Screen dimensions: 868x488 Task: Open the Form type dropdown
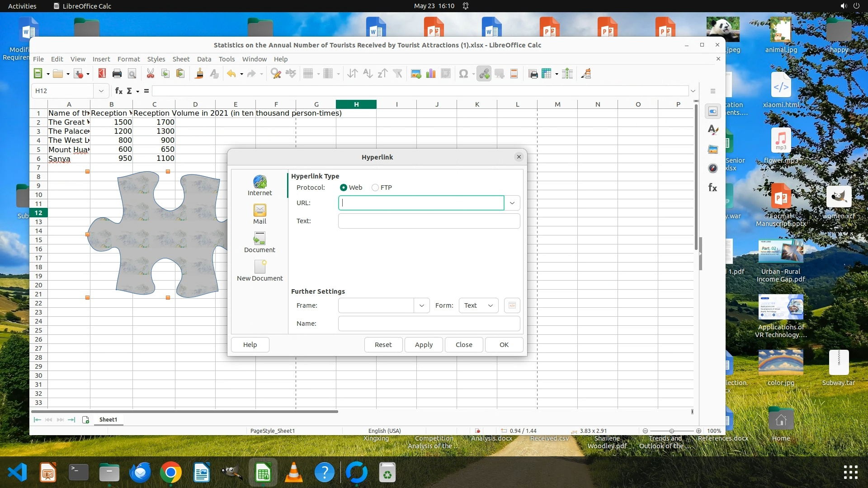pos(479,305)
